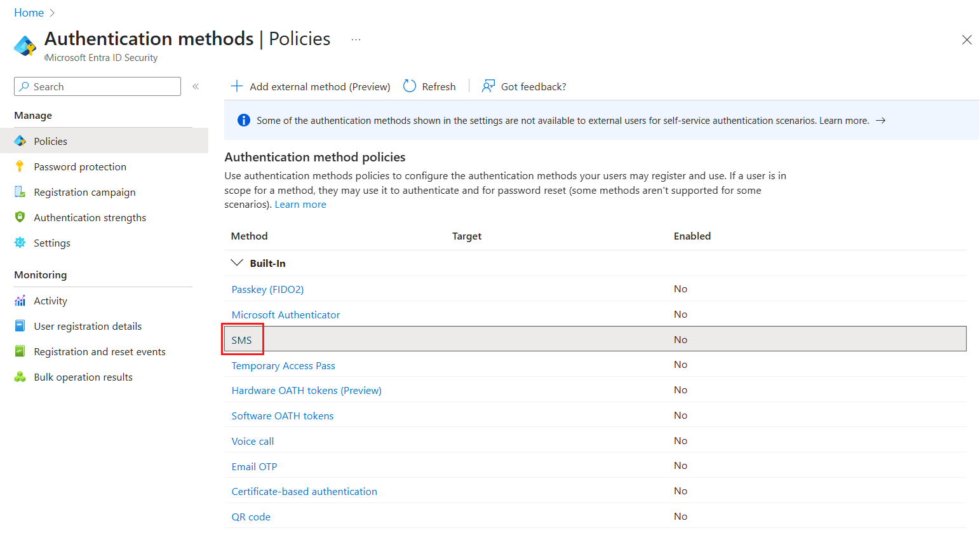Click inside the Search field
The width and height of the screenshot is (980, 535).
point(97,86)
